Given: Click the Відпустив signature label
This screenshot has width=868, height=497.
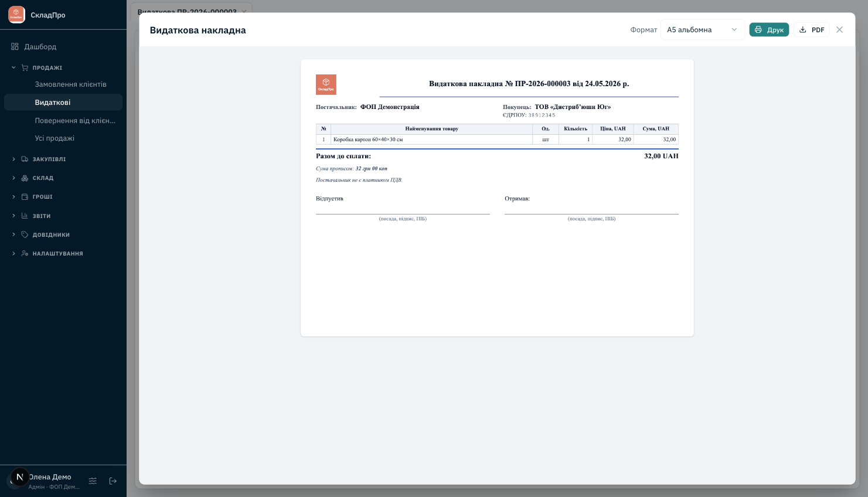Looking at the screenshot, I should (x=329, y=199).
